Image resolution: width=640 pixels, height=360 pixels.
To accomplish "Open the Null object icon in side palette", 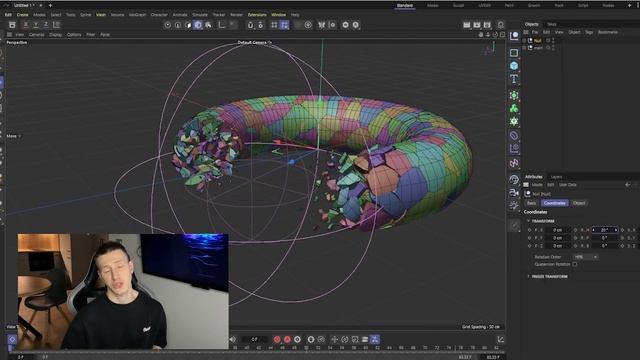I will click(x=514, y=36).
